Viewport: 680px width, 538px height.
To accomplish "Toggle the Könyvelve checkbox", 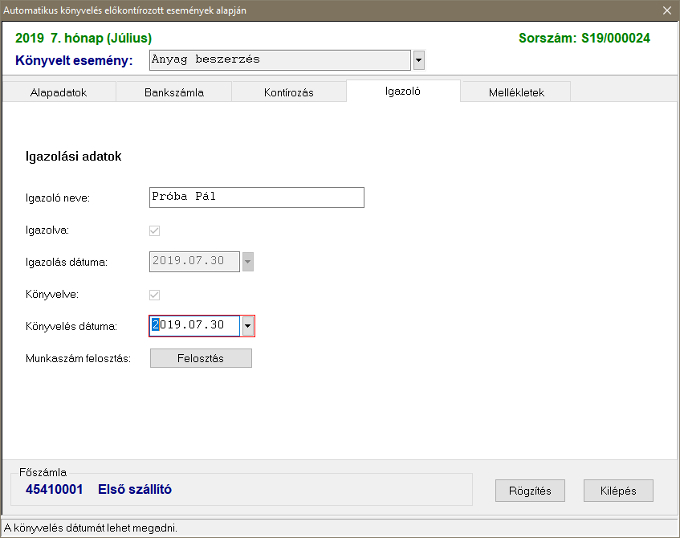I will (155, 295).
